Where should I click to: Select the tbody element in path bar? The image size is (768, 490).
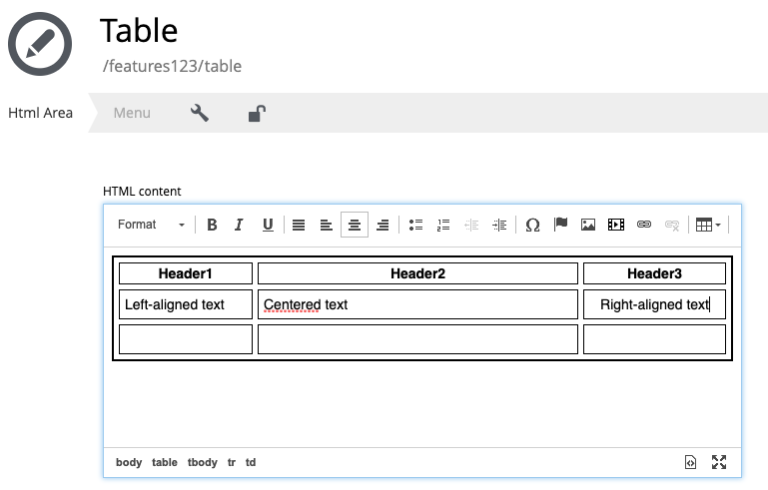point(202,462)
